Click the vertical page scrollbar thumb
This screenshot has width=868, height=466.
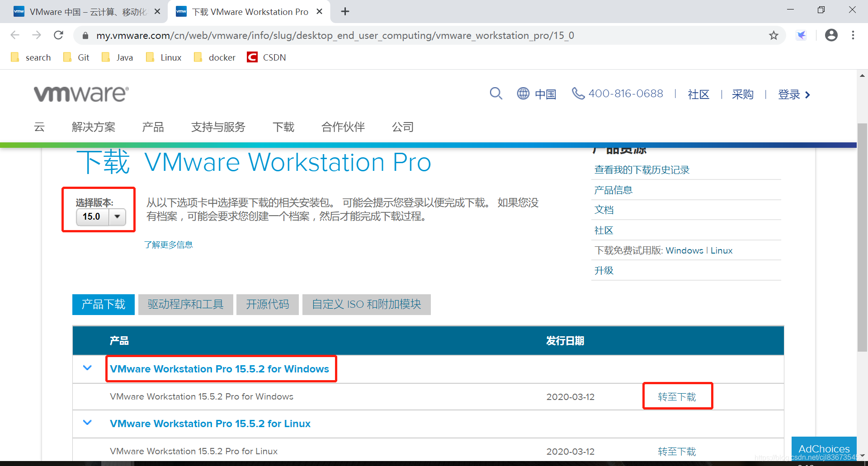pos(862,237)
